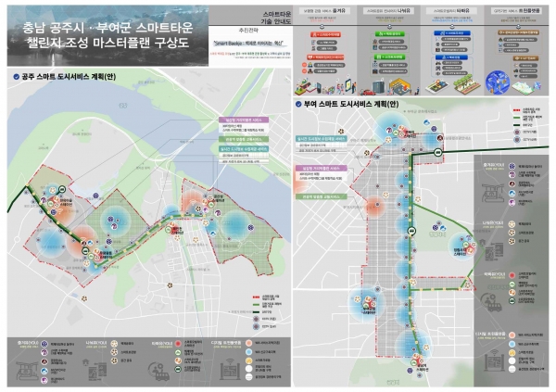Image resolution: width=556 pixels, height=392 pixels.
Task: Click the lower blue label in 타봐유 column
Action: (451, 57)
